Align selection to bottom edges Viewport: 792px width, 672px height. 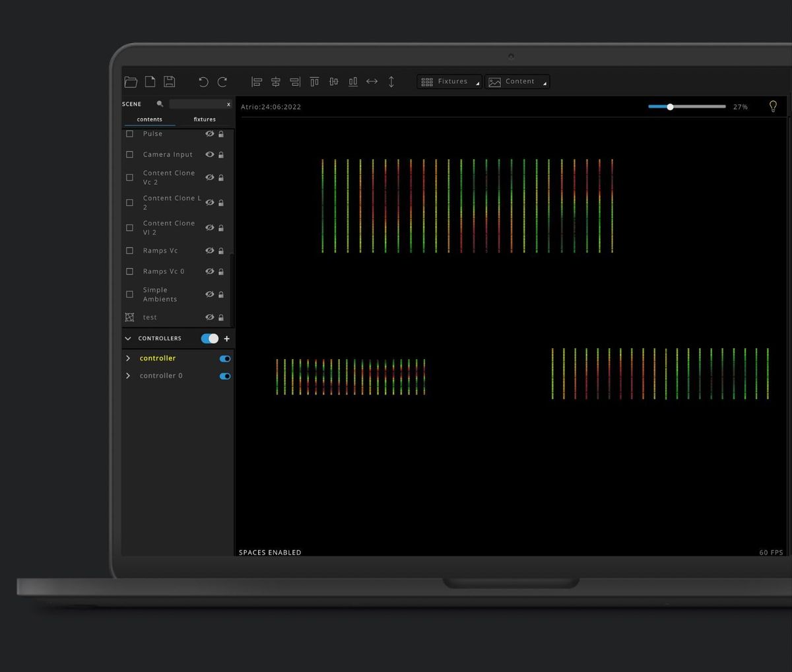click(353, 82)
